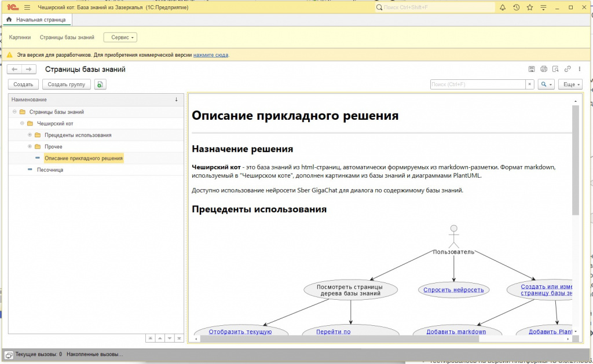Click the Home icon on Начальная страница tab
Screen dimensions: 593x364
point(9,19)
